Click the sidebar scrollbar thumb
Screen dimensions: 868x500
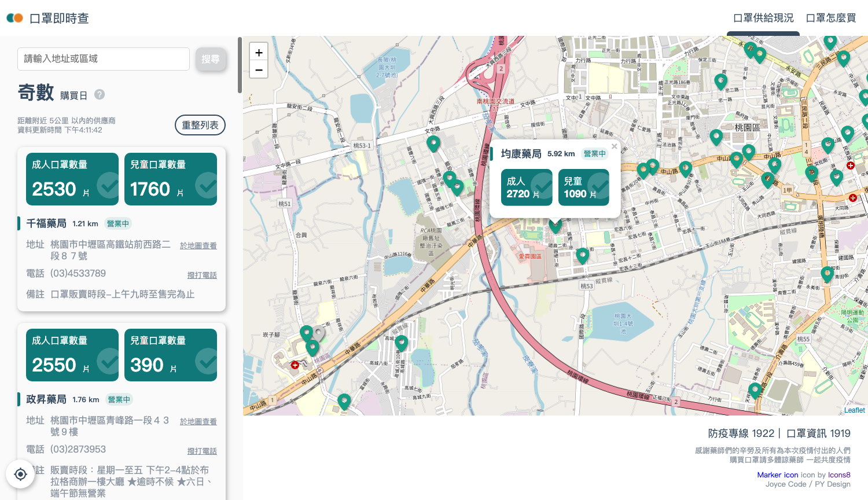click(240, 65)
